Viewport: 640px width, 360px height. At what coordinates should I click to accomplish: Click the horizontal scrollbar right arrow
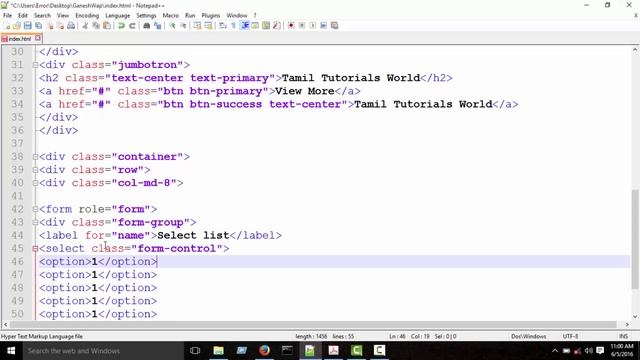(627, 325)
